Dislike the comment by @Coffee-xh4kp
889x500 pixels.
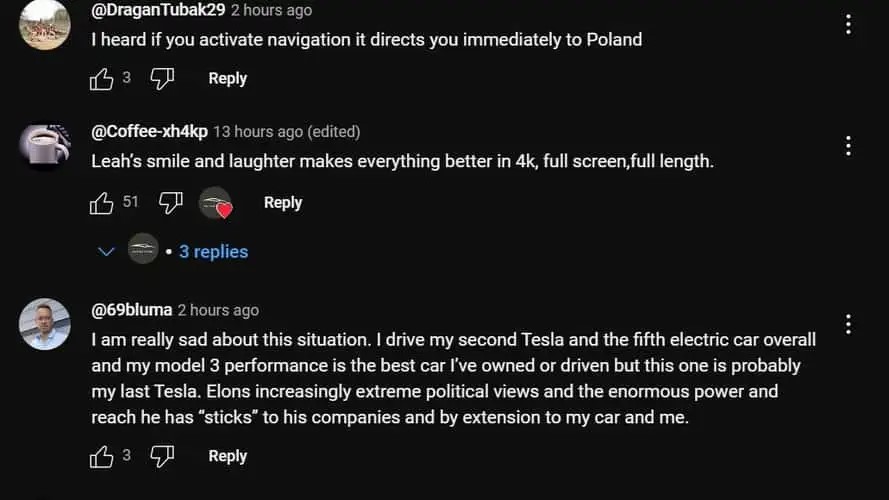click(x=171, y=203)
